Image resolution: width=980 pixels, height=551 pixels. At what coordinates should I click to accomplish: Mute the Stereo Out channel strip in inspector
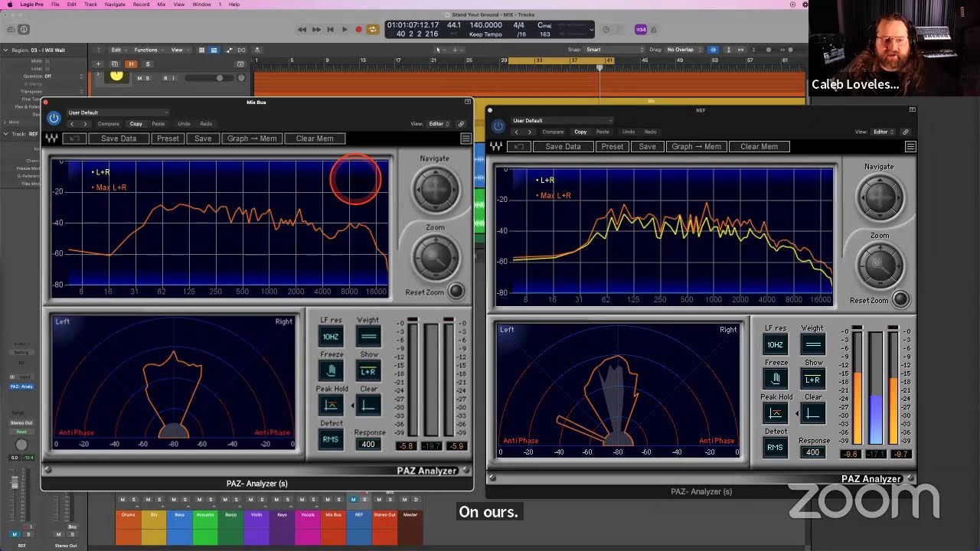60,535
